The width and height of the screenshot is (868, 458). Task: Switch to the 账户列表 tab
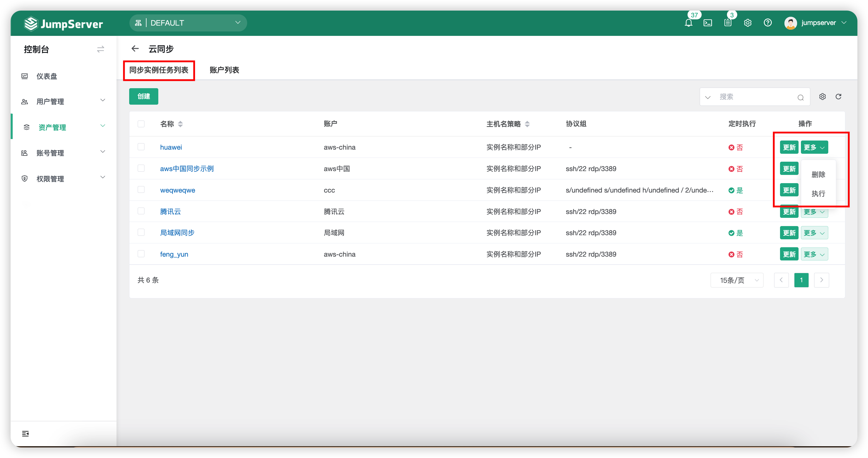[x=225, y=70]
